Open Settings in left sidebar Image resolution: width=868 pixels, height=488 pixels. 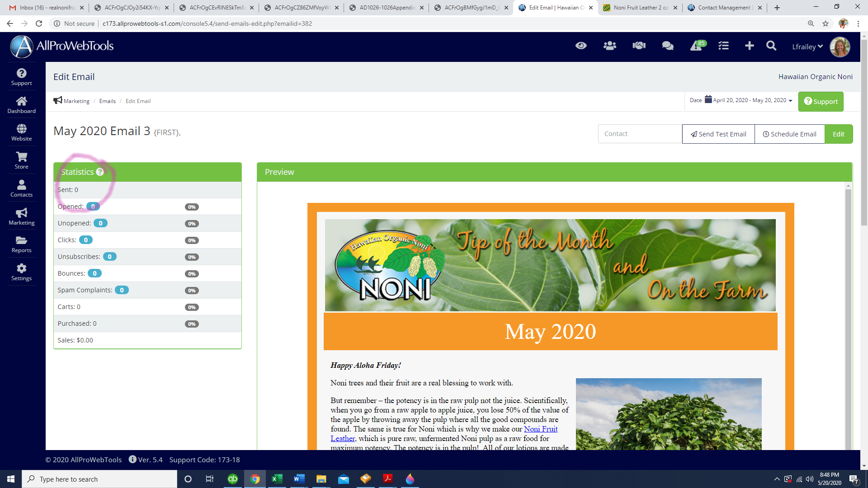coord(22,272)
